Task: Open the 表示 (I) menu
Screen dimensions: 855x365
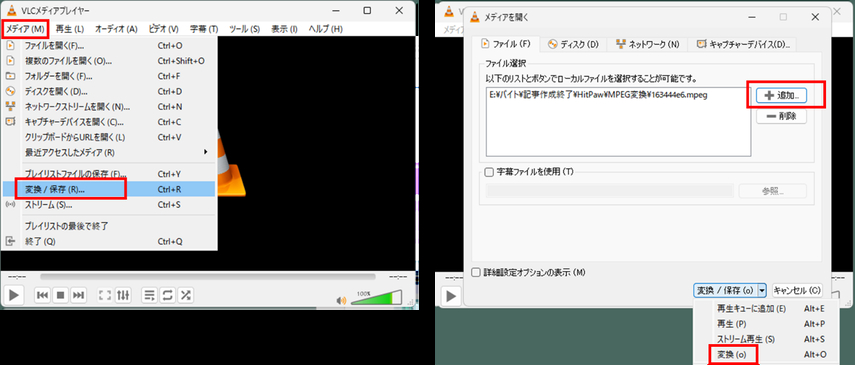Action: [x=285, y=28]
